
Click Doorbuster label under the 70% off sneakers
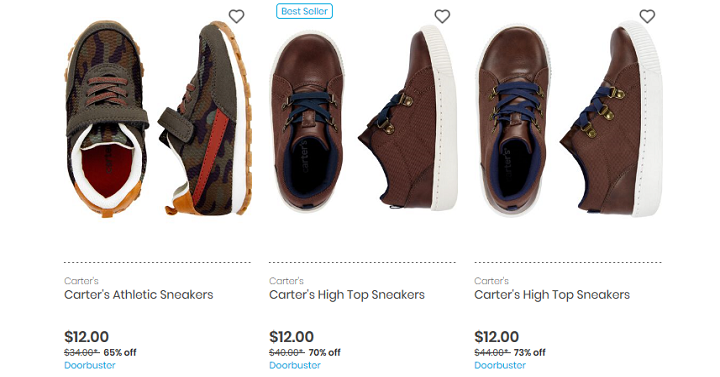[x=295, y=365]
